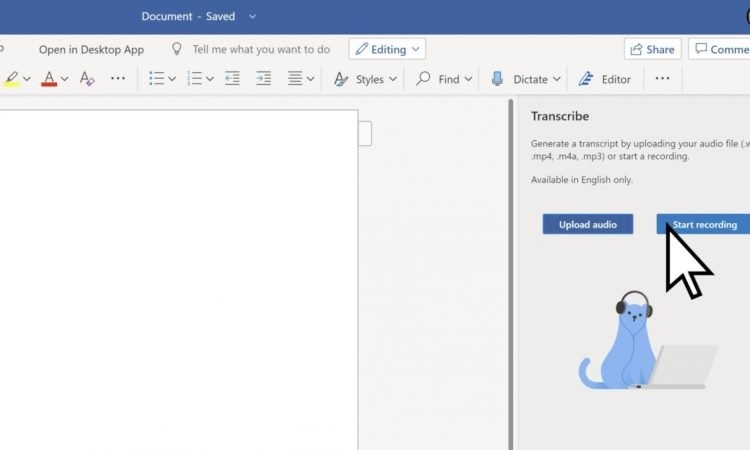Apply bulleted list icon

click(156, 78)
